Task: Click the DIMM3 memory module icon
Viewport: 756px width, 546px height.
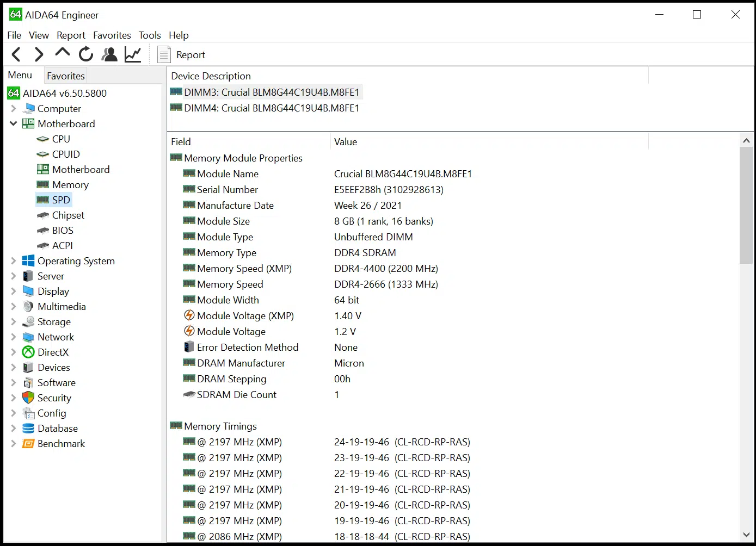Action: tap(176, 92)
